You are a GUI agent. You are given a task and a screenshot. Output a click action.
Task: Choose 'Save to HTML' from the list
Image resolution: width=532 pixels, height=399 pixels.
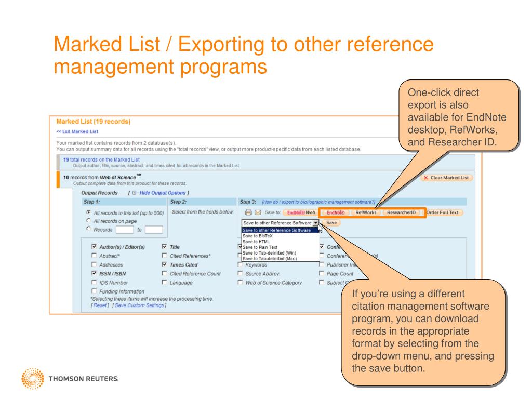(x=280, y=242)
